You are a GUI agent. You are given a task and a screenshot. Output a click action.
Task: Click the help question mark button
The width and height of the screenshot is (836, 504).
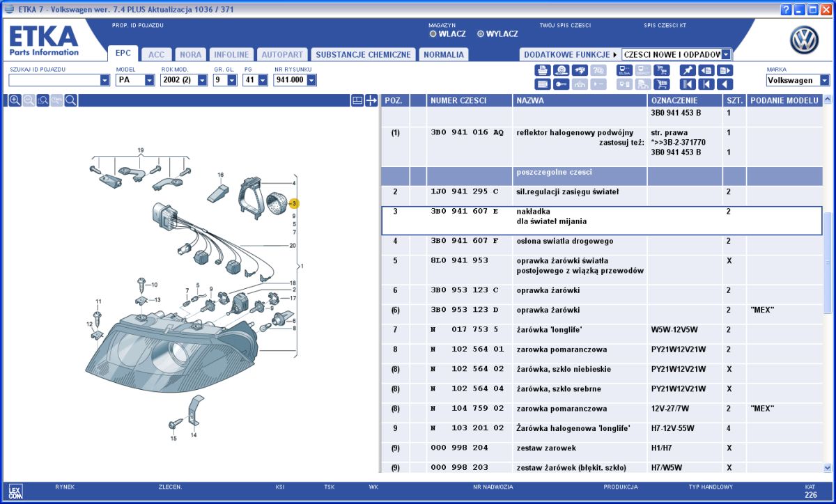786,10
